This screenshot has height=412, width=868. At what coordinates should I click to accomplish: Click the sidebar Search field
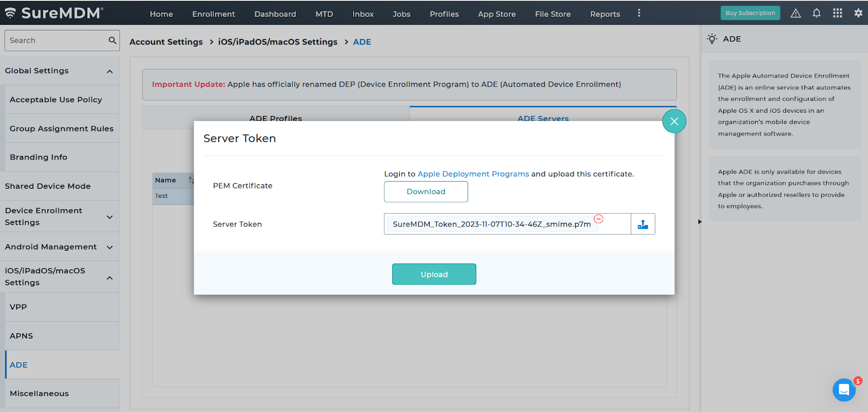[56, 40]
